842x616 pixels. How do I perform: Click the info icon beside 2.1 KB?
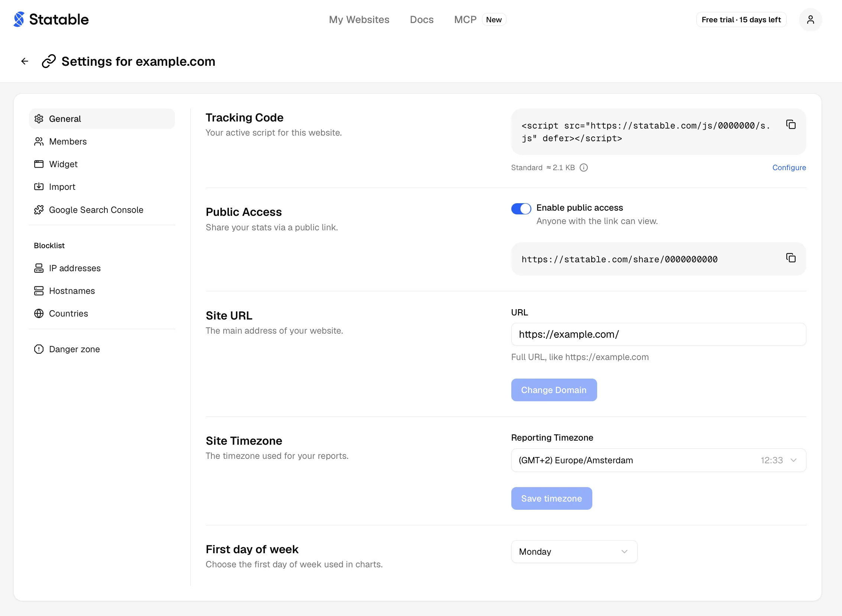584,168
